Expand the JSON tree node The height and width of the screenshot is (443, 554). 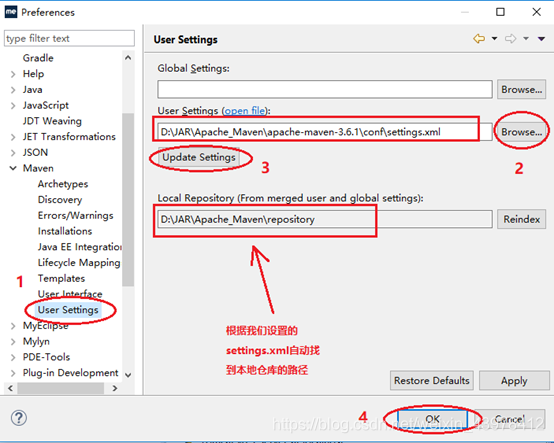point(13,153)
